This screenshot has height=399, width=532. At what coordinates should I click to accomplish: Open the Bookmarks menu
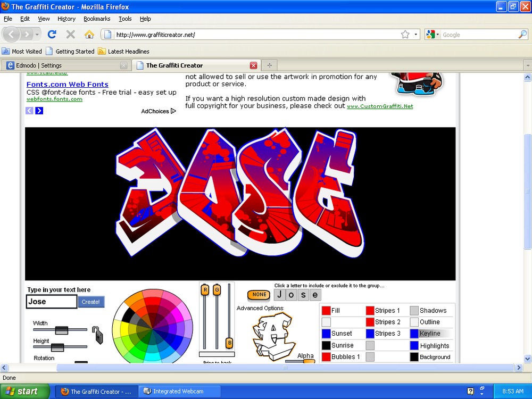pos(97,19)
